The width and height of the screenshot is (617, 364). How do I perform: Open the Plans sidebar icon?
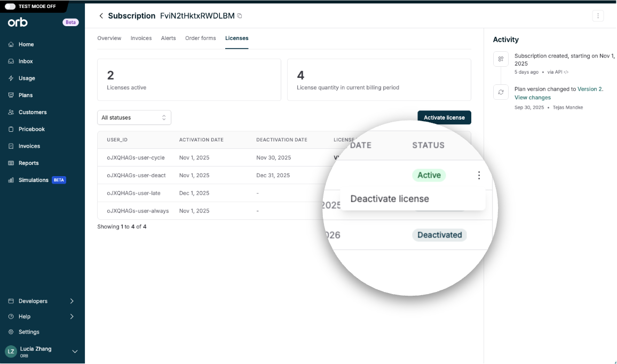(11, 95)
